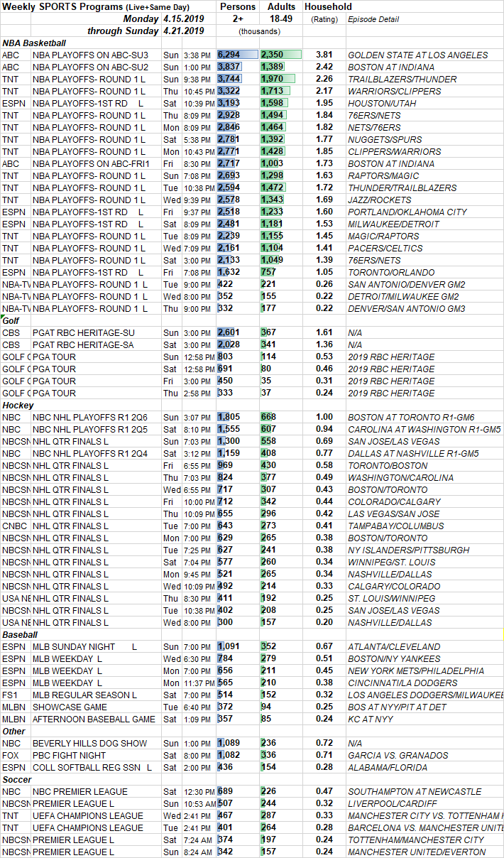504x858 pixels.
Task: Click the 6,294 viewers data bar cell
Action: [x=238, y=55]
